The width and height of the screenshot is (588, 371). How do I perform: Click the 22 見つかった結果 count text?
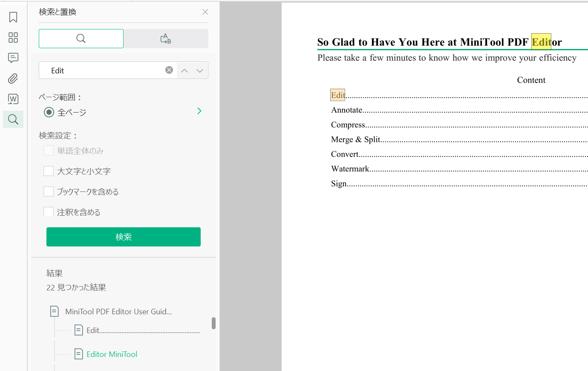tap(76, 287)
